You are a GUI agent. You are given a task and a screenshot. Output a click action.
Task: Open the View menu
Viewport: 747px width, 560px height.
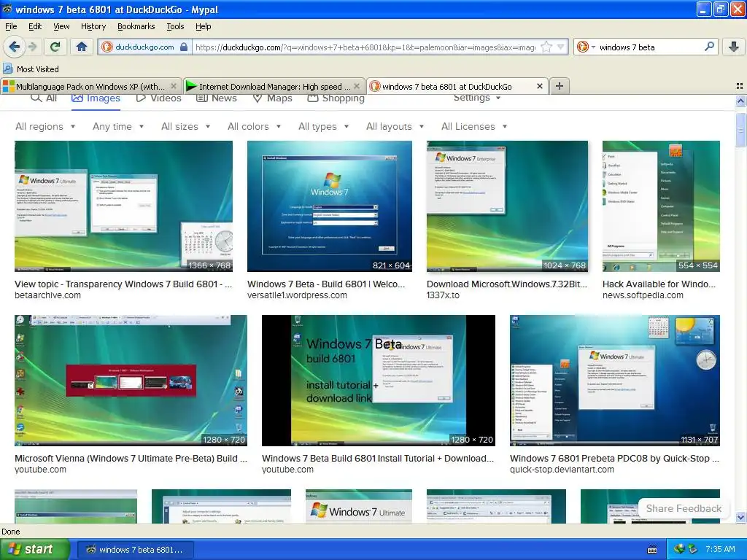coord(61,26)
